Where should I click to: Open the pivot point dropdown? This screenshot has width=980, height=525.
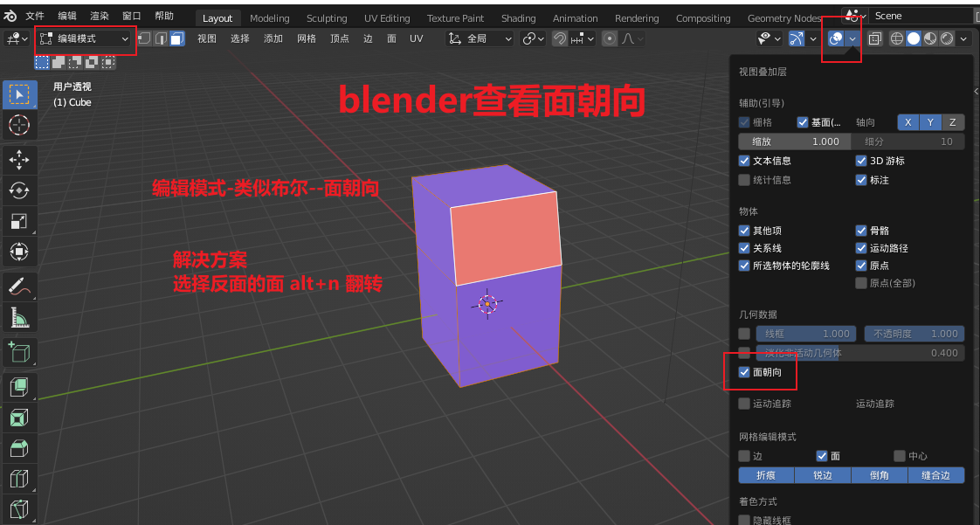coord(533,38)
